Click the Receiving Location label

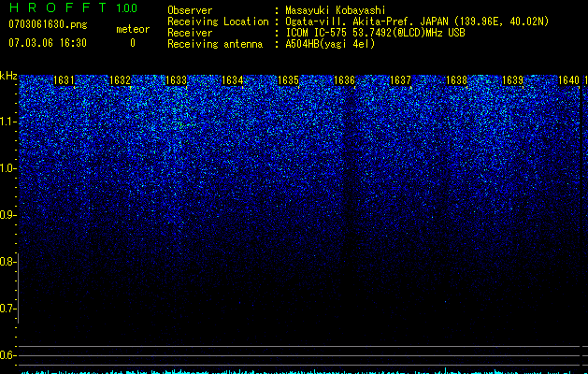[218, 22]
